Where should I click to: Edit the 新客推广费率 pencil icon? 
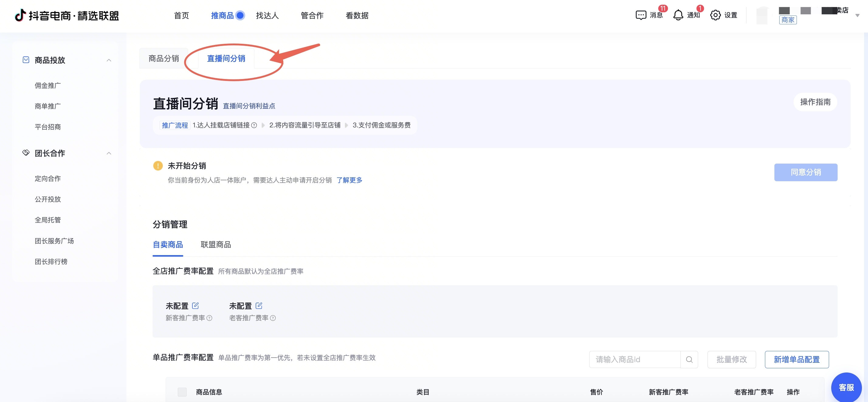coord(195,306)
